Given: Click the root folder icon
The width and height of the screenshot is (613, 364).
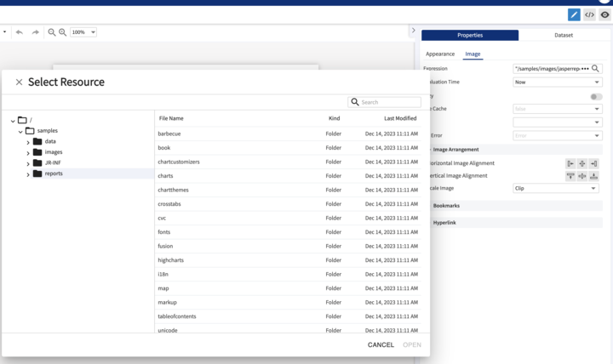Looking at the screenshot, I should coord(22,120).
